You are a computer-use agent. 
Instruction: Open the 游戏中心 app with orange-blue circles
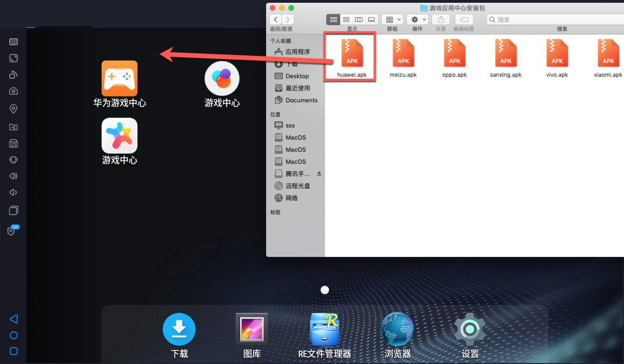coord(222,84)
